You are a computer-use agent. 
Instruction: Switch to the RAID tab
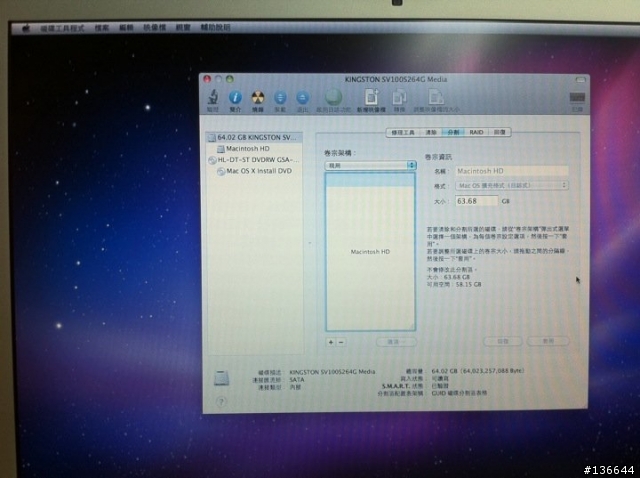click(x=476, y=132)
